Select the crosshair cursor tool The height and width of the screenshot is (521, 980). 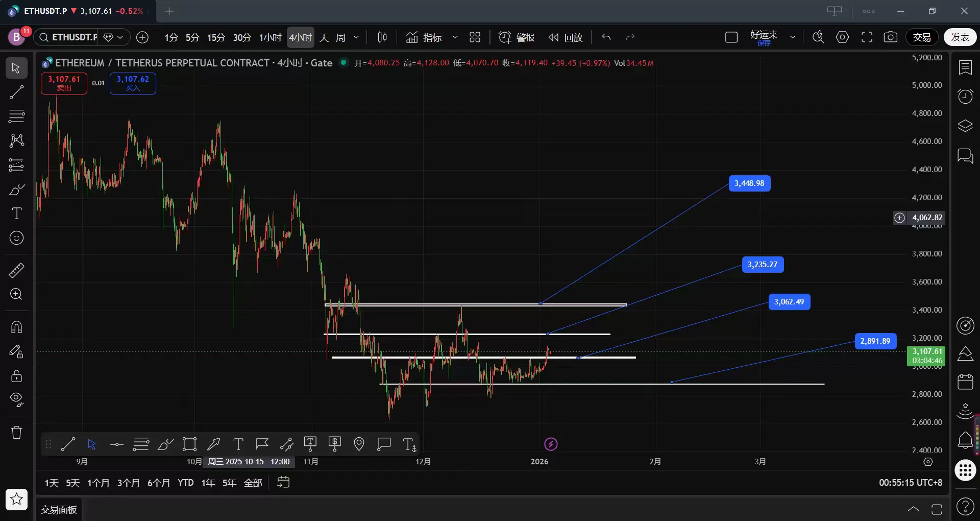pos(16,68)
